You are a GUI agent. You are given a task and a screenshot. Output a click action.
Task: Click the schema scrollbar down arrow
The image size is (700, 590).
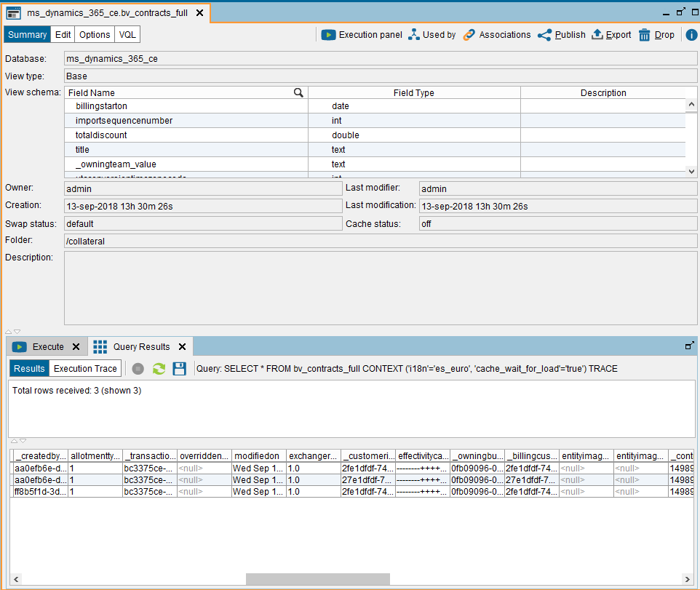click(x=691, y=172)
